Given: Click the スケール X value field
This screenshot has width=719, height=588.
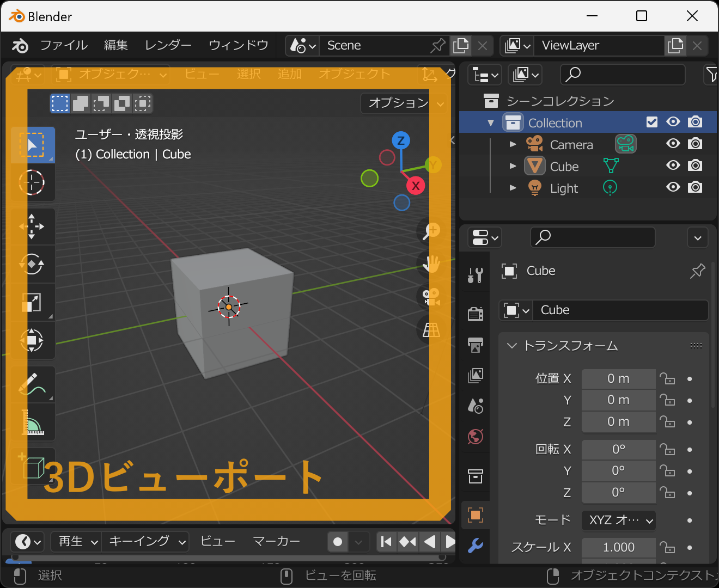Looking at the screenshot, I should (619, 548).
